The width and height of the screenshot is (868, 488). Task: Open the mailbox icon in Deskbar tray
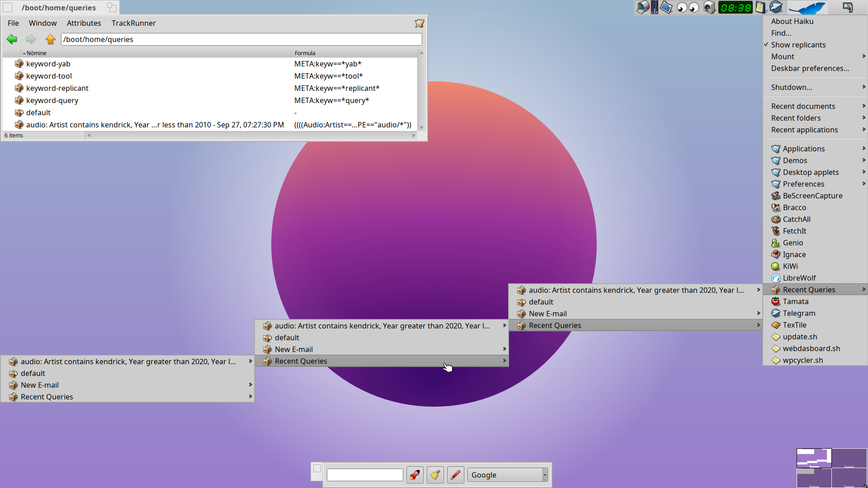pos(642,7)
